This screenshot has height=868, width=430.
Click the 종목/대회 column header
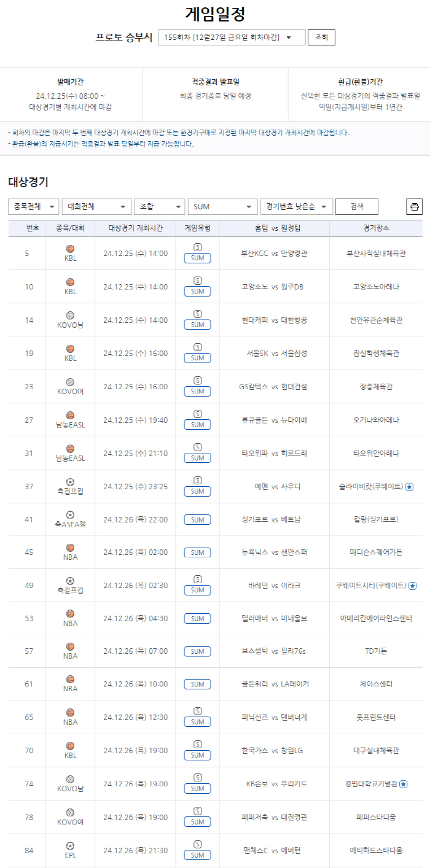coord(70,228)
